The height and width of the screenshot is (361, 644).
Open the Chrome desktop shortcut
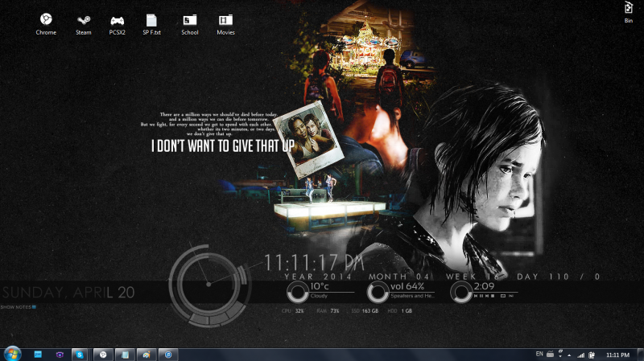(46, 21)
